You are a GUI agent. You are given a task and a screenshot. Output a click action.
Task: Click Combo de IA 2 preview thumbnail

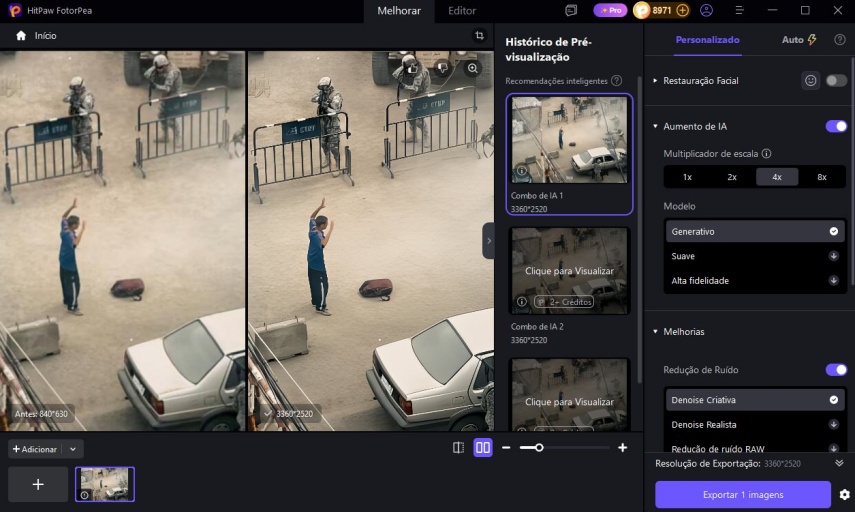tap(569, 271)
